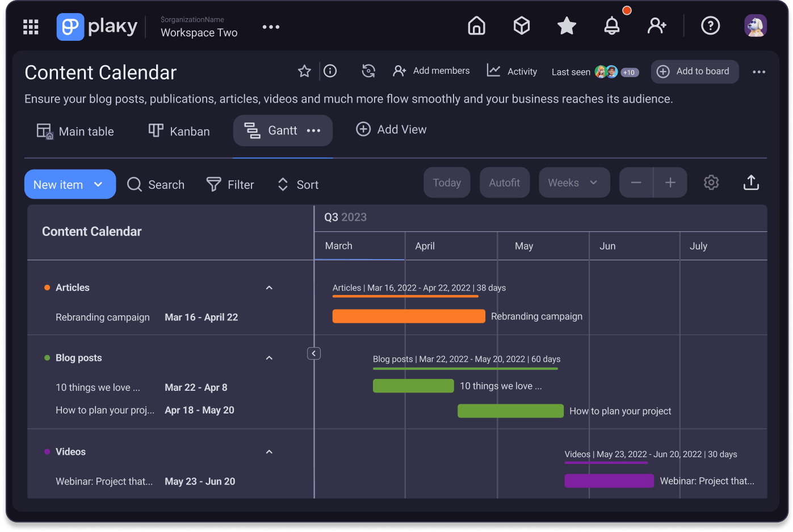Viewport: 793px width, 532px height.
Task: Click the Rebranding campaign orange Gantt bar
Action: click(408, 316)
